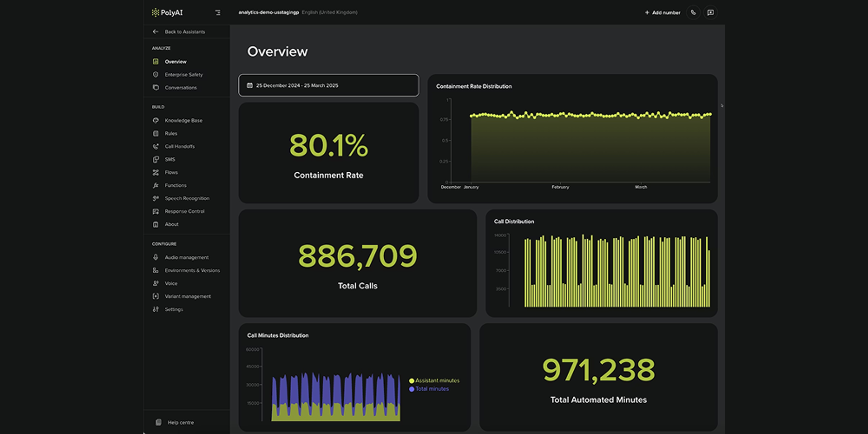Open Conversations in the Analyze section
Screen dimensions: 868x434
click(x=180, y=88)
